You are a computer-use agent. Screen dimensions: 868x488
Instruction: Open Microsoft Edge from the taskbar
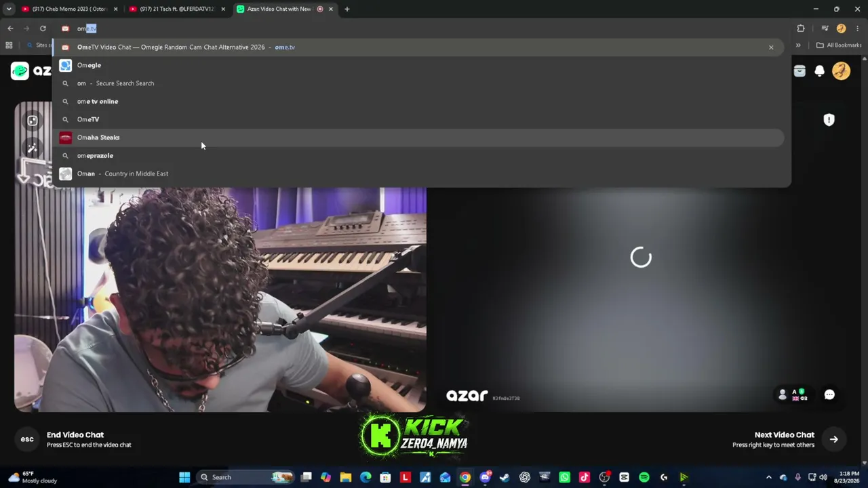tap(366, 477)
